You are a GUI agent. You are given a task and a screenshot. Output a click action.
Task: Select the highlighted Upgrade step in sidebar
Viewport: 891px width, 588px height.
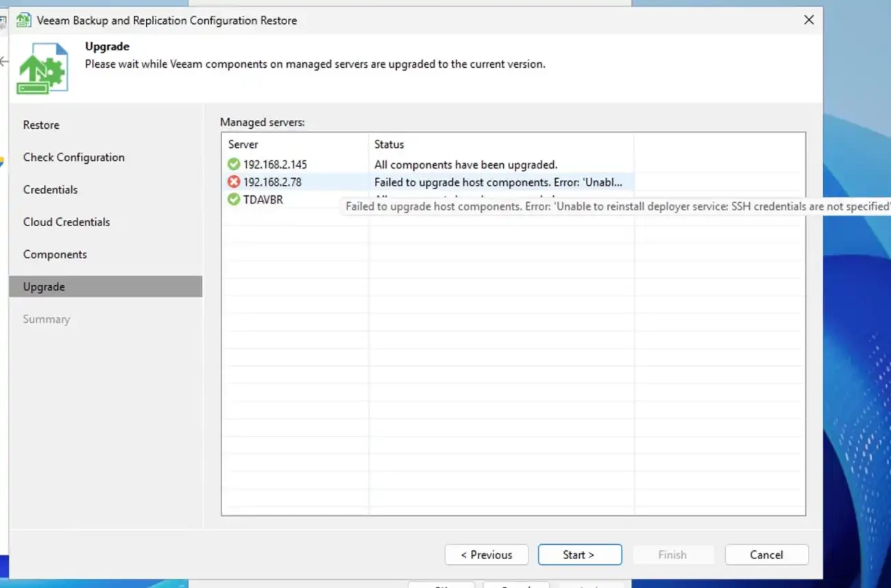106,286
